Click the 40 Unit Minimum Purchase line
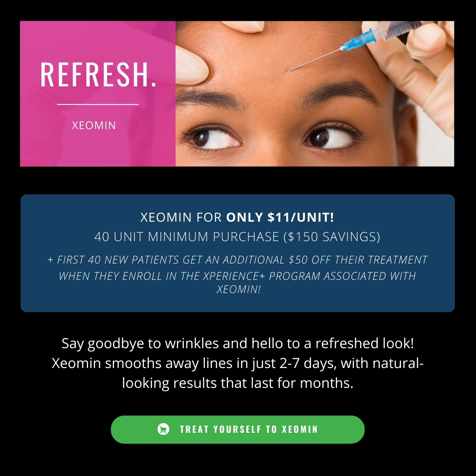 pyautogui.click(x=237, y=237)
